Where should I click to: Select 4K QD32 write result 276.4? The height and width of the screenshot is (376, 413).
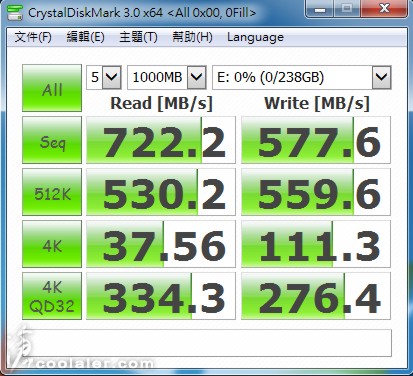tap(316, 296)
